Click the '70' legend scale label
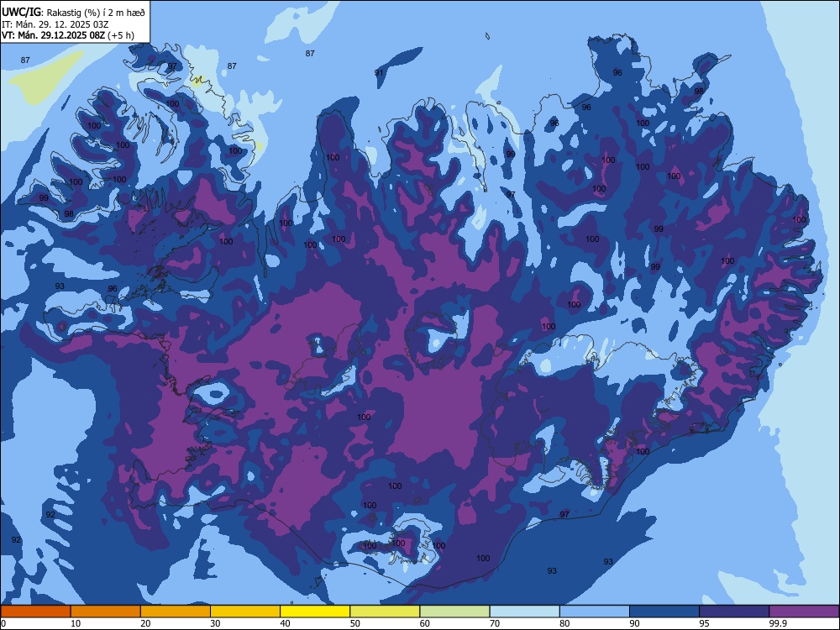The width and height of the screenshot is (840, 630). pos(495,623)
